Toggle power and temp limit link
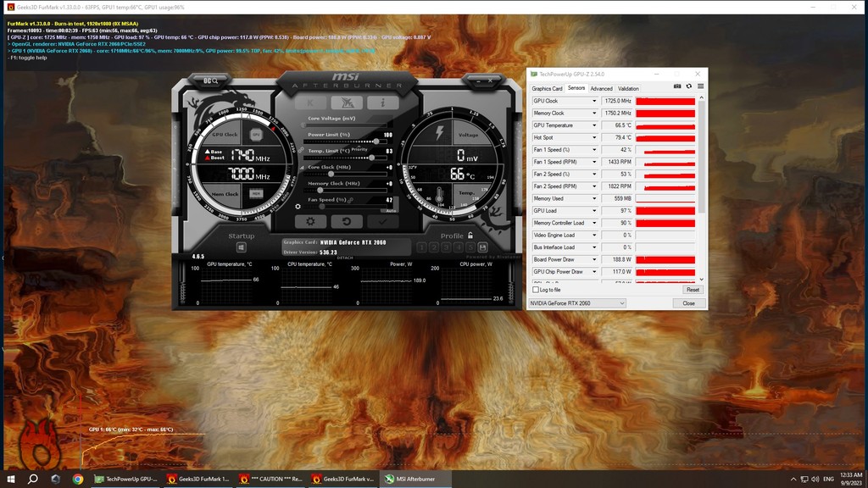 (x=301, y=149)
